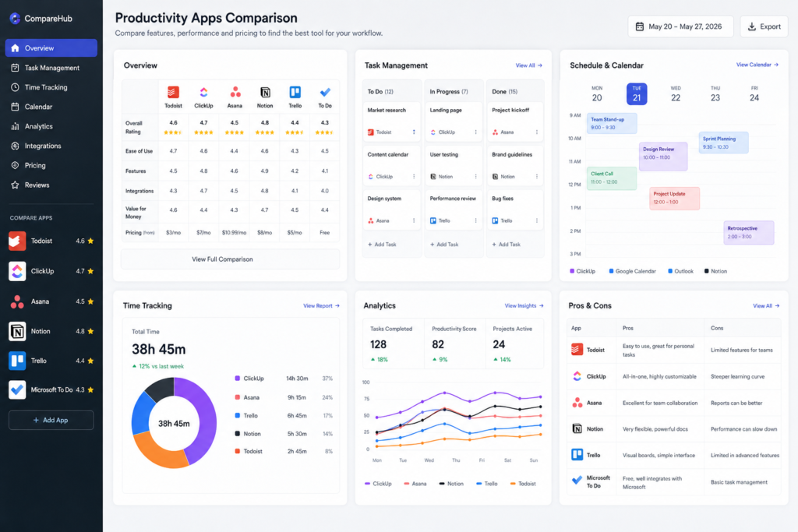Open Calendar in the sidebar

(x=51, y=107)
